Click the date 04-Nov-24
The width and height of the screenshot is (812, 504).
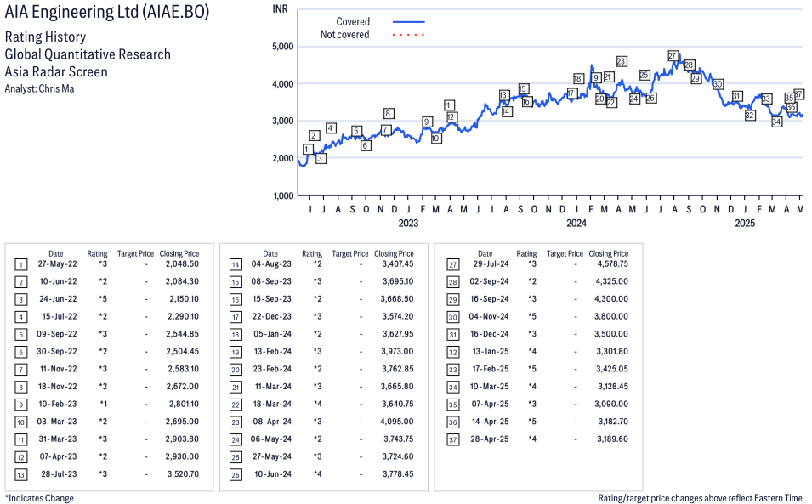pyautogui.click(x=489, y=317)
